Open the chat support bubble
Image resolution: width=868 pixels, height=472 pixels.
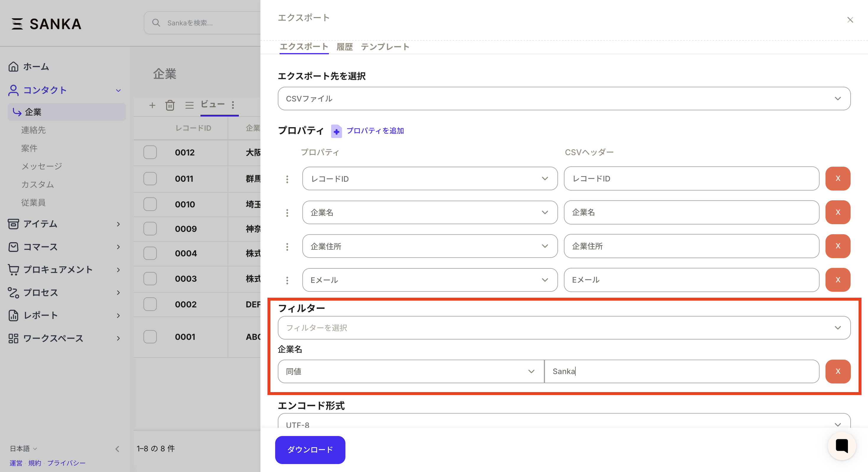[x=842, y=446]
